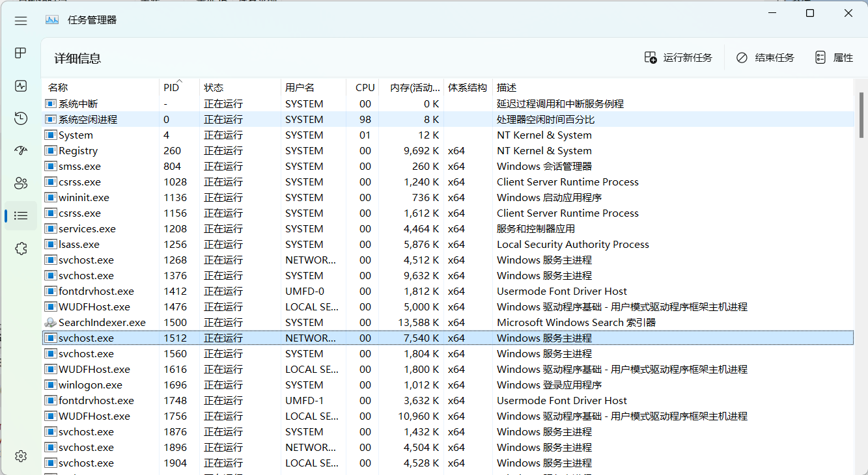Select svchost.exe with PID 1560
This screenshot has width=868, height=475.
[448, 354]
